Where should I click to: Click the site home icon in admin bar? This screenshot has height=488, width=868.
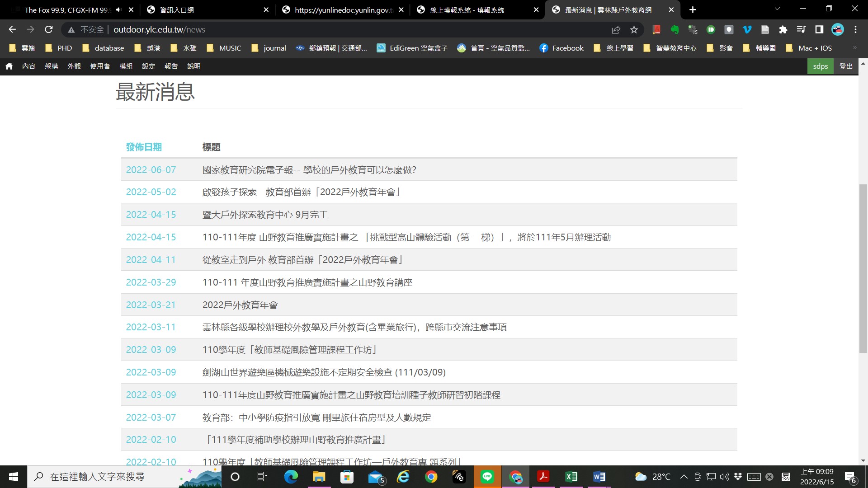click(x=9, y=66)
